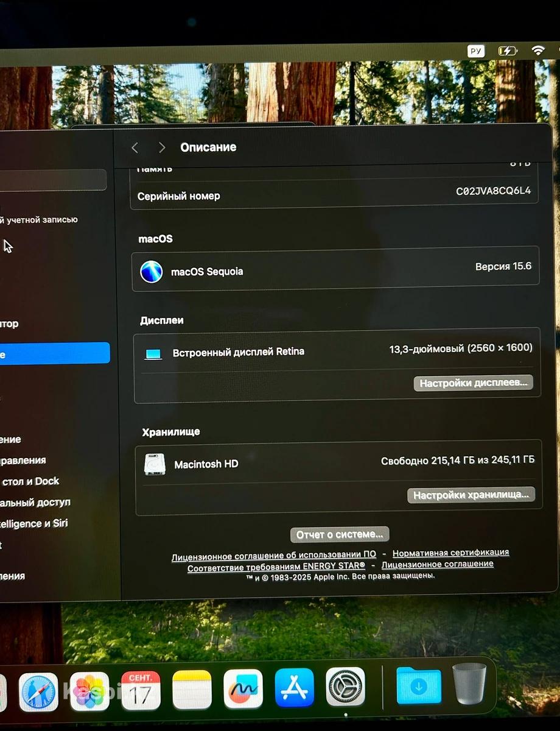Click the Настройки хранилища button
The image size is (560, 731).
tap(471, 495)
